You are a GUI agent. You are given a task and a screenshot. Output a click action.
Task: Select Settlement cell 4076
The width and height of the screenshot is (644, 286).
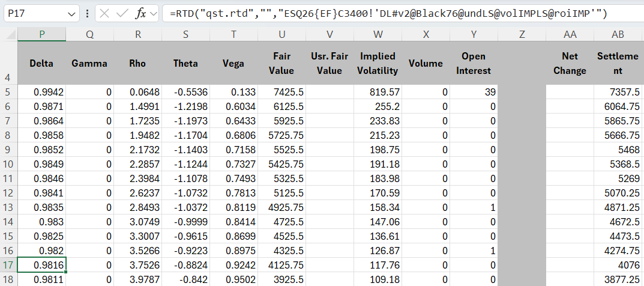click(618, 264)
